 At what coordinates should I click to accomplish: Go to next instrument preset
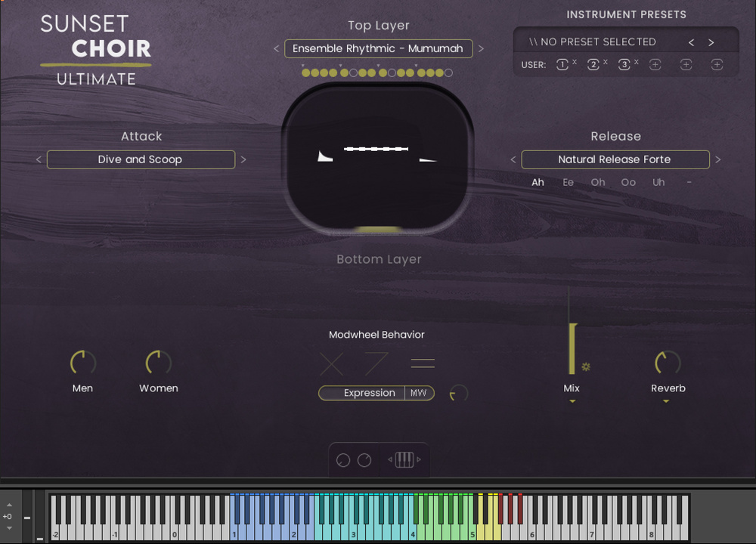tap(711, 42)
